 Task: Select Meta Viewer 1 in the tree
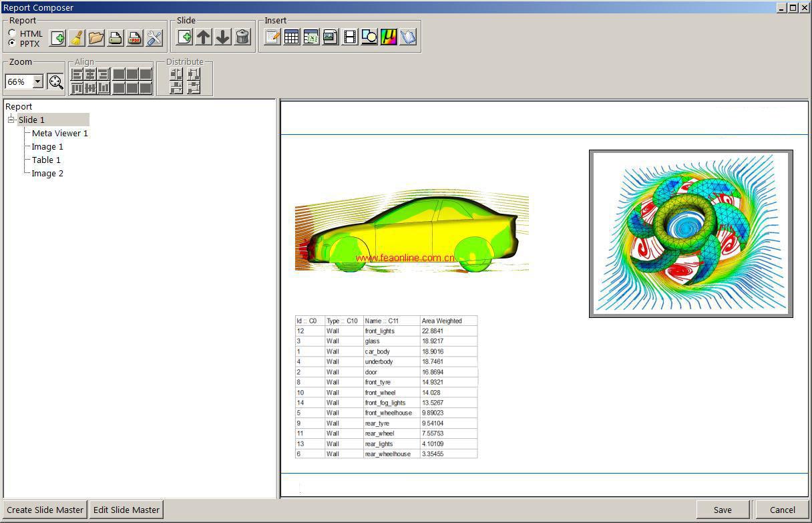point(59,133)
